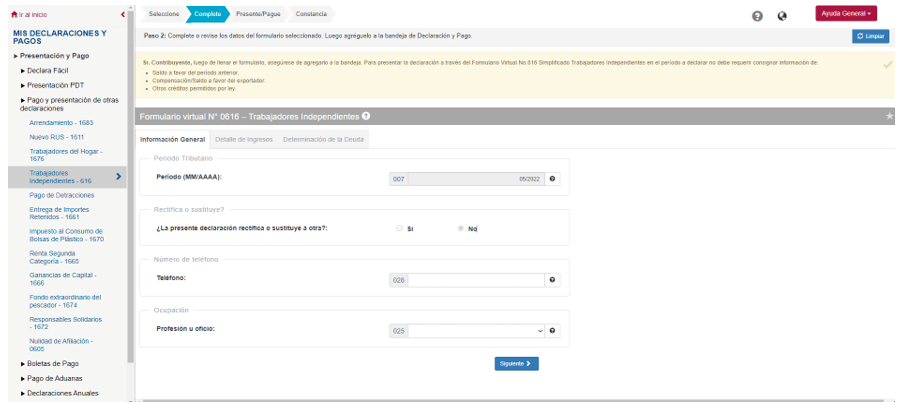Click the Teléfono input field
The width and height of the screenshot is (907, 403).
point(476,280)
